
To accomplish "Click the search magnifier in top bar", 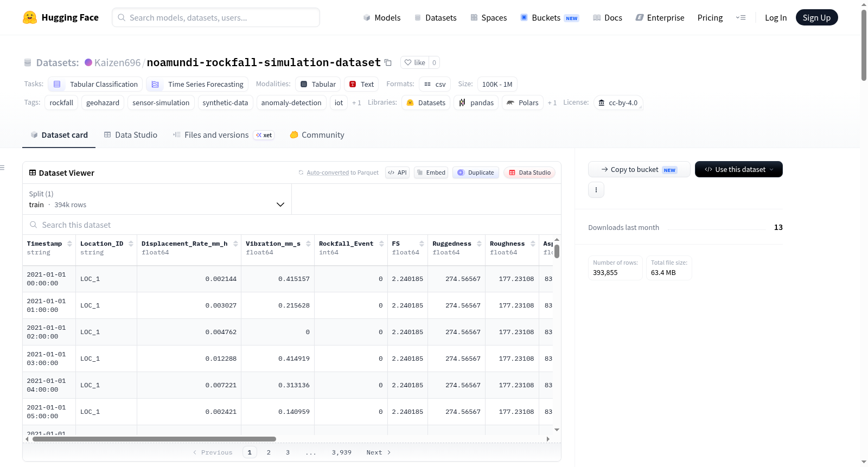I will tap(122, 17).
